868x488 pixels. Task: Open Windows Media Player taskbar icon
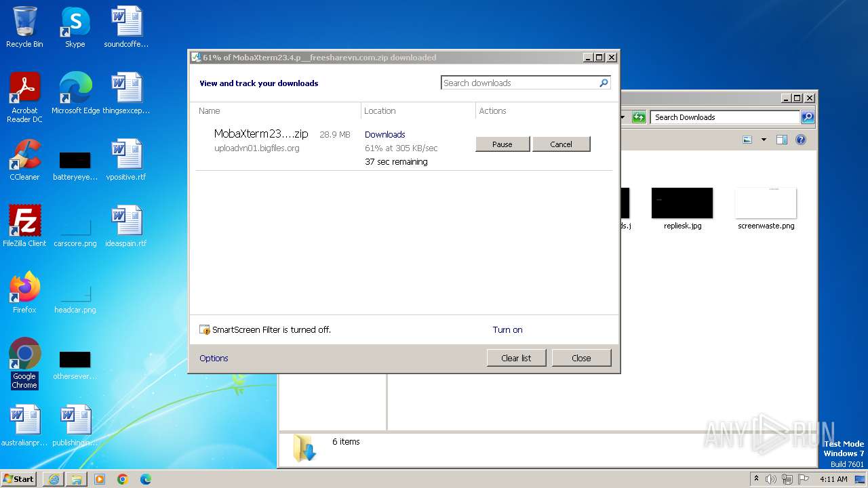(x=100, y=479)
